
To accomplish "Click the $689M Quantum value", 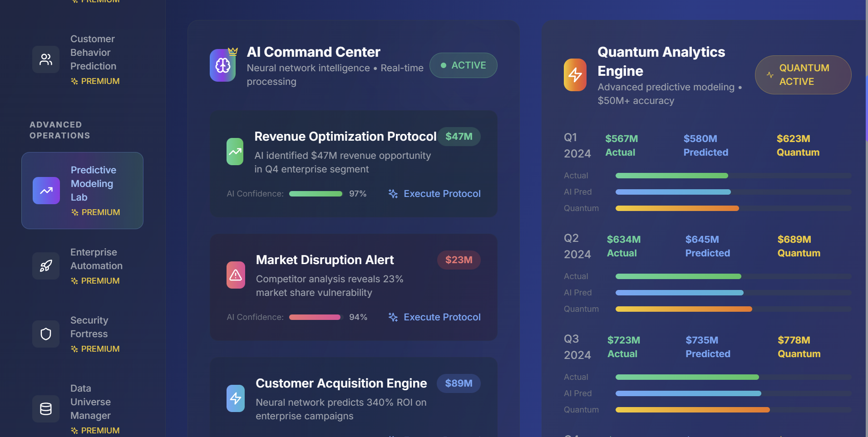I will [x=799, y=246].
